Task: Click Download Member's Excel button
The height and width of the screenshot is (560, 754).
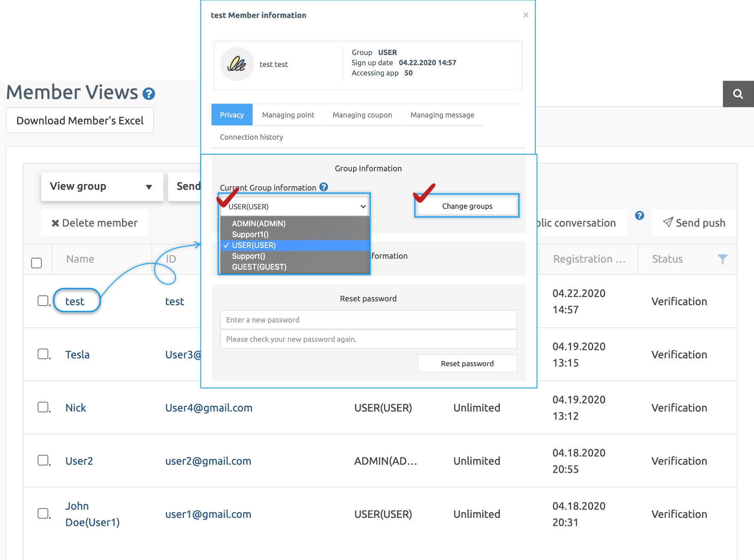Action: click(x=80, y=121)
